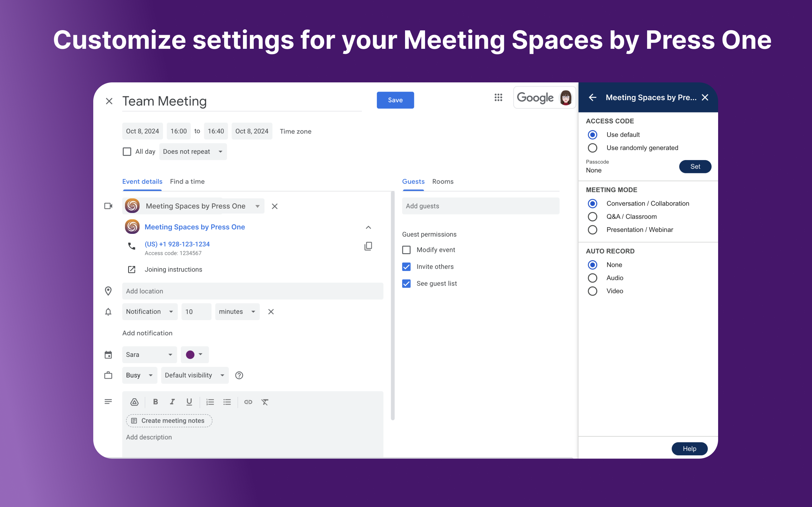Screen dimensions: 812x507
Task: Collapse Meeting Spaces conference details
Action: pos(368,227)
